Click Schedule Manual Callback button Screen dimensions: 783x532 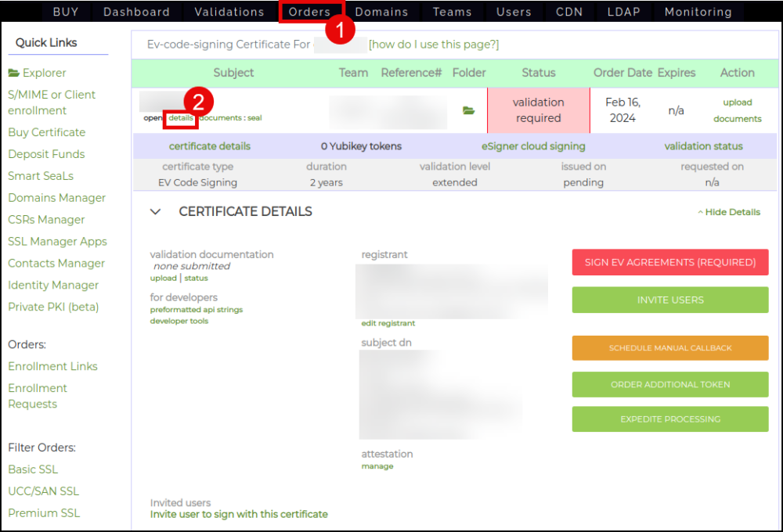point(669,348)
